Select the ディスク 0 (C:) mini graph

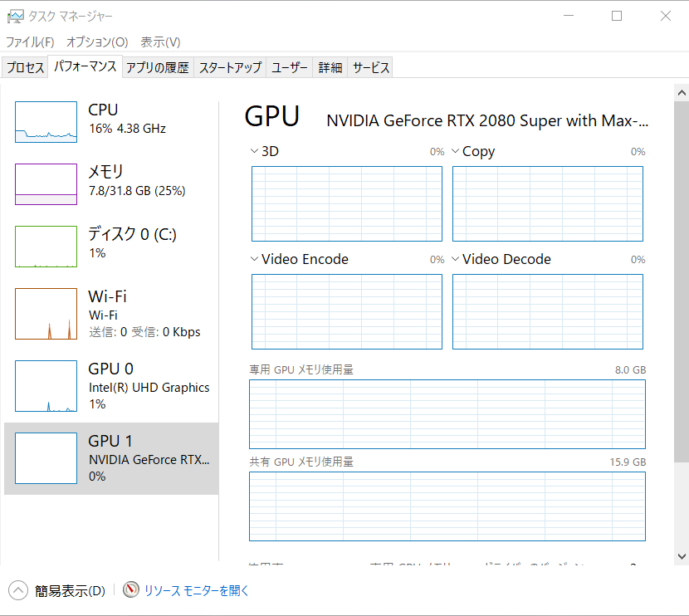coord(46,247)
